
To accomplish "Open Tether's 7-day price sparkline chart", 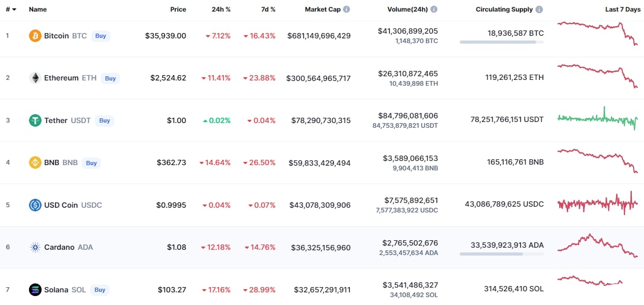I will pos(598,119).
